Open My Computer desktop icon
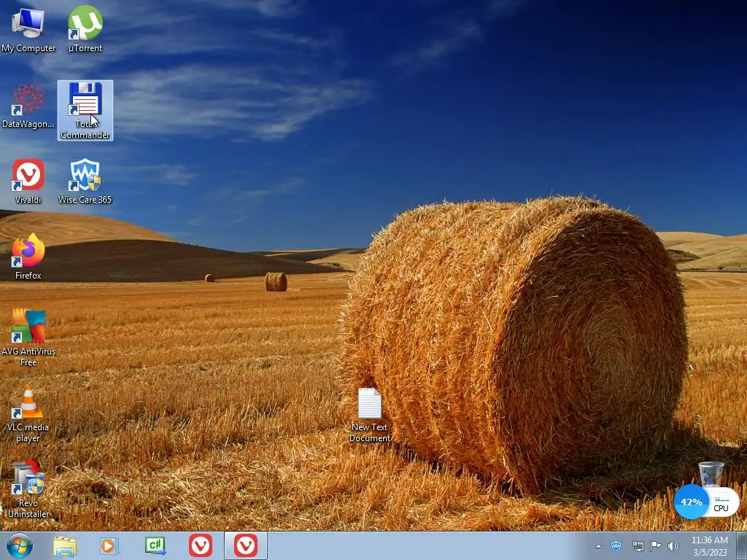Image resolution: width=747 pixels, height=560 pixels. [x=28, y=29]
